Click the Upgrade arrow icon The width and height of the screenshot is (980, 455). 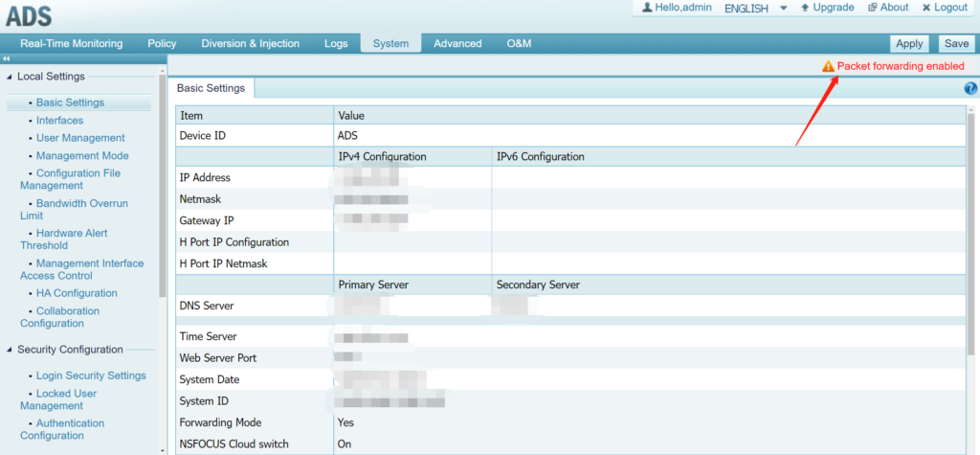(805, 8)
